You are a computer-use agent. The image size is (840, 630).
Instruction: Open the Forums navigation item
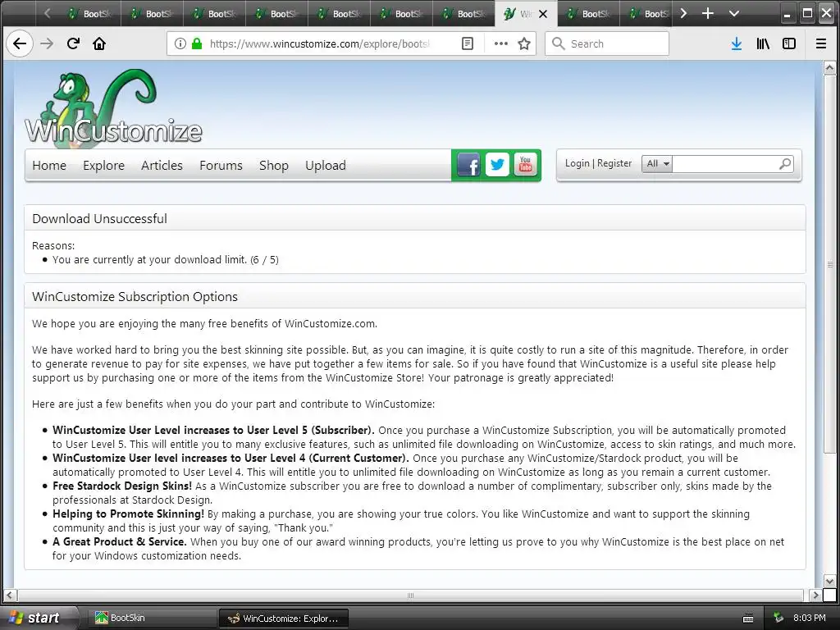[221, 166]
